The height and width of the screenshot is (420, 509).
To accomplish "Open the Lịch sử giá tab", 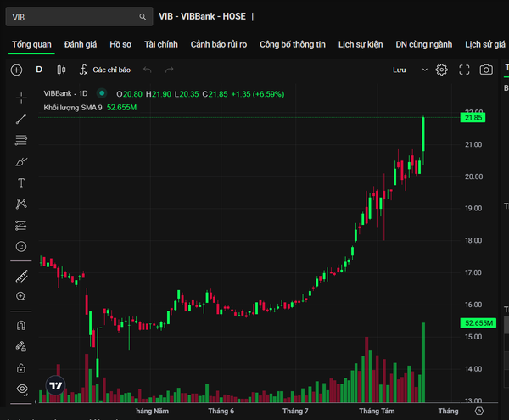I will click(x=485, y=44).
